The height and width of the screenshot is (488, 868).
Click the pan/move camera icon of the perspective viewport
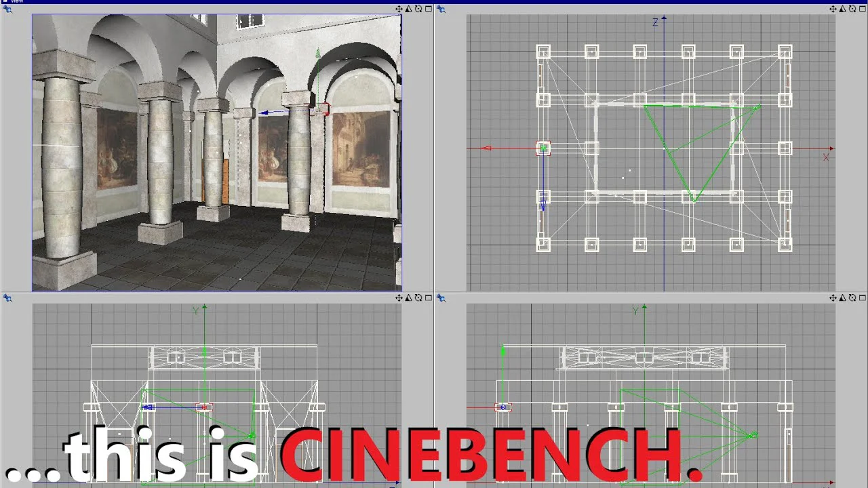(399, 9)
